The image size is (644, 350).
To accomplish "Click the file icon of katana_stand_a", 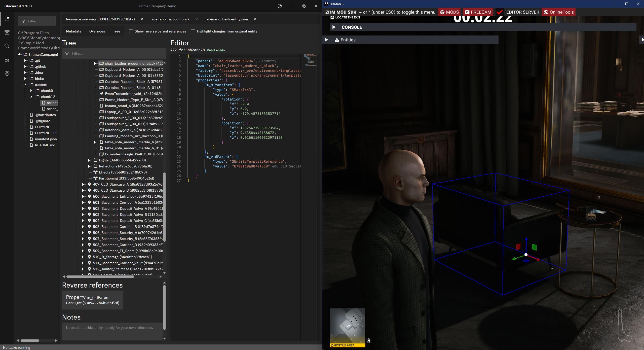I will pos(101,106).
